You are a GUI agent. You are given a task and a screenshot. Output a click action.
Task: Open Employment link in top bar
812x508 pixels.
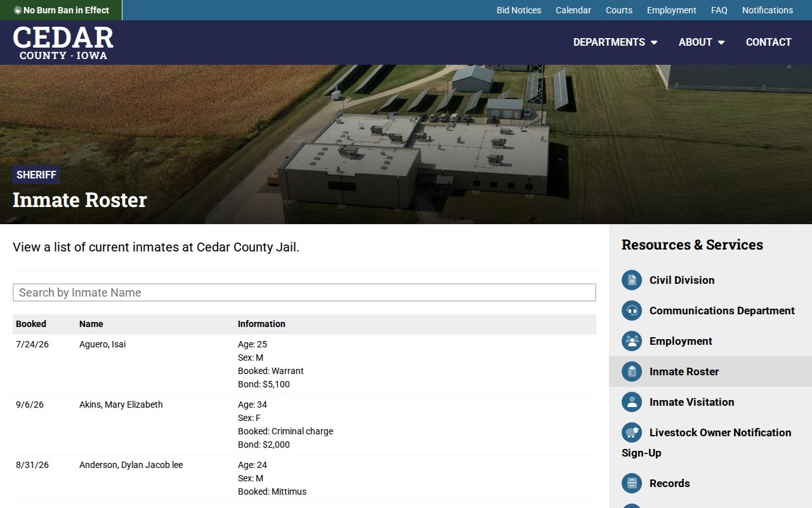click(672, 10)
